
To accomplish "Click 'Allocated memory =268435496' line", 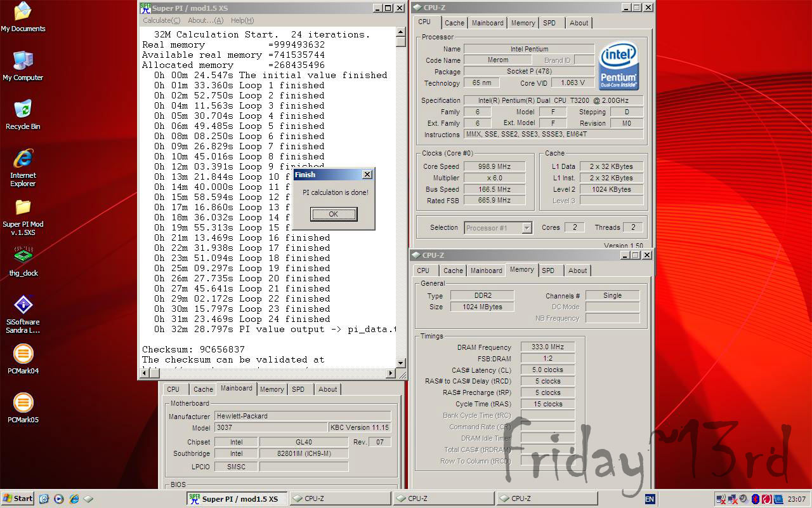I will click(233, 65).
